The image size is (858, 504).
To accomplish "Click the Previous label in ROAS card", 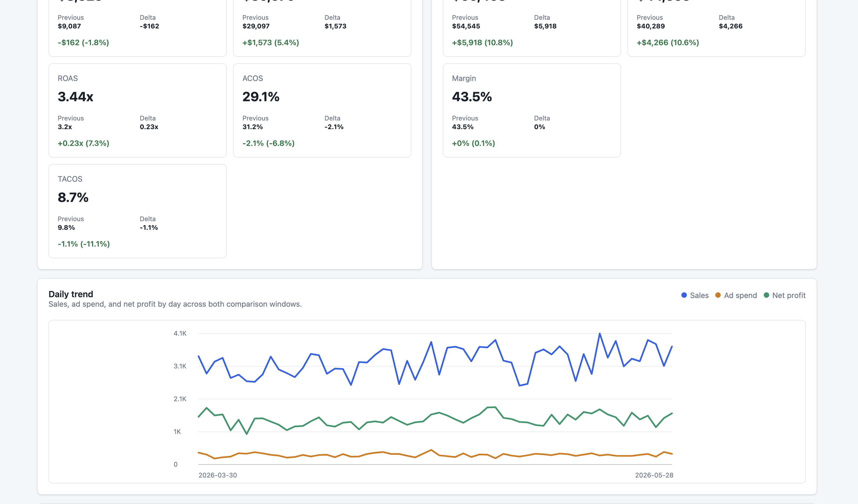I will (x=71, y=118).
